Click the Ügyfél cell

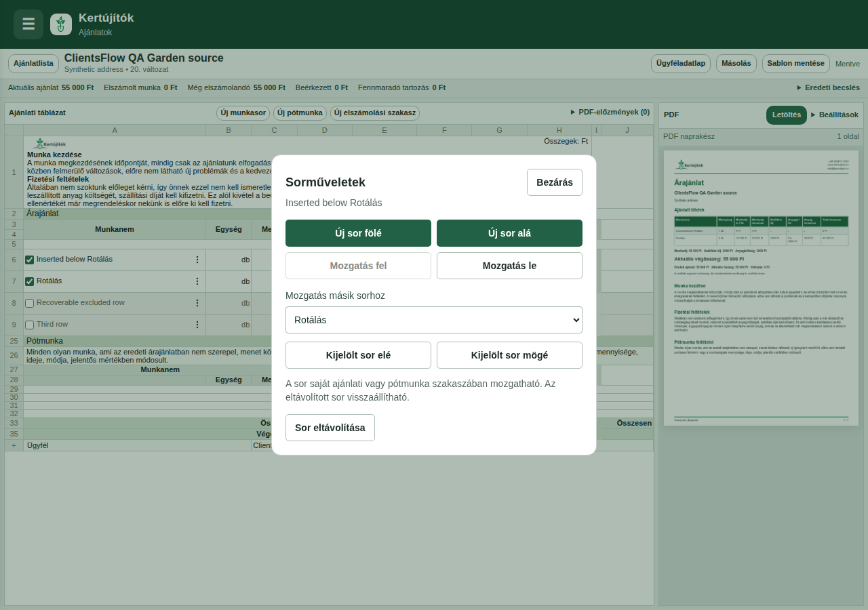(137, 445)
